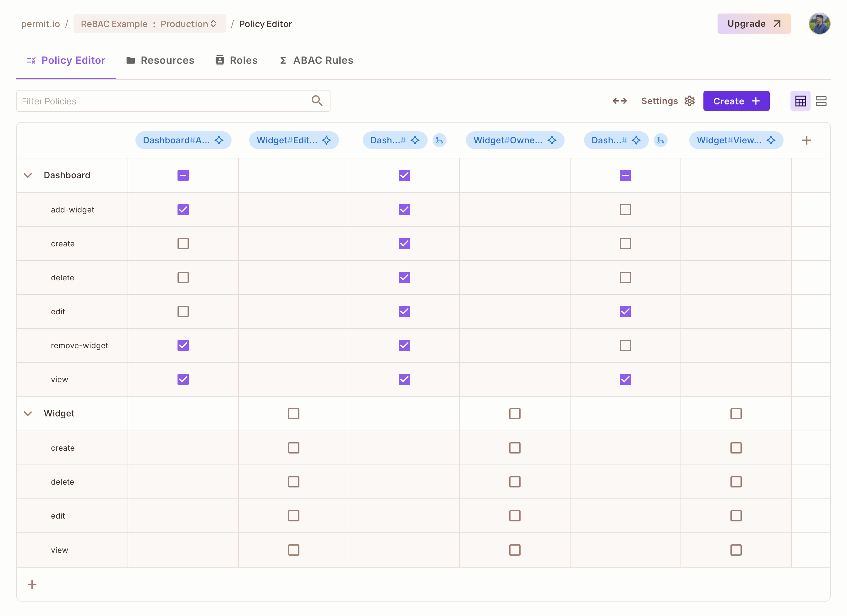This screenshot has height=616, width=847.
Task: Select the grid matrix view icon
Action: tap(800, 101)
